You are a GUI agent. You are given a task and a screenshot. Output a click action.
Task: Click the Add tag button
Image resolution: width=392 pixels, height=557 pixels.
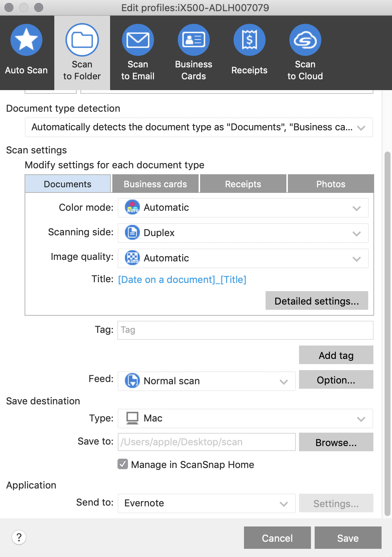(336, 355)
